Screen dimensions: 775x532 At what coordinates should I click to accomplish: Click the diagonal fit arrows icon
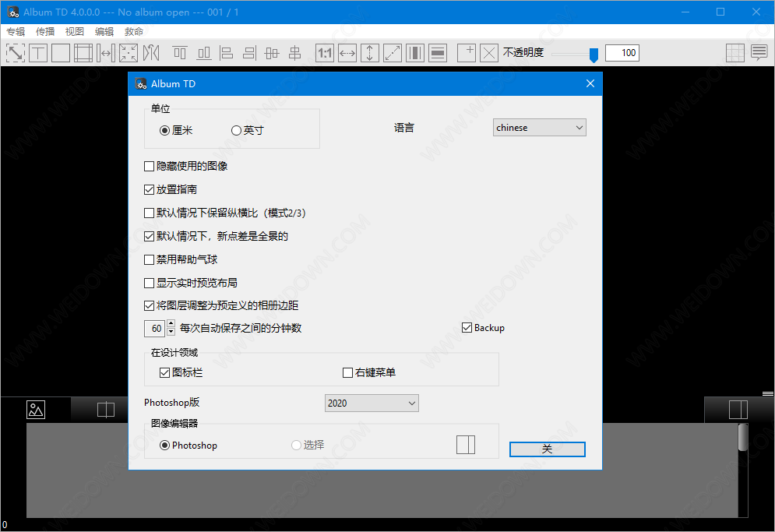tap(393, 53)
